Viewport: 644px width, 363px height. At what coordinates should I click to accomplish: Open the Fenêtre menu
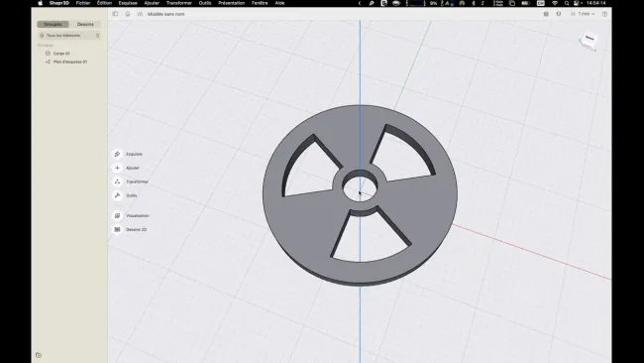[x=260, y=3]
